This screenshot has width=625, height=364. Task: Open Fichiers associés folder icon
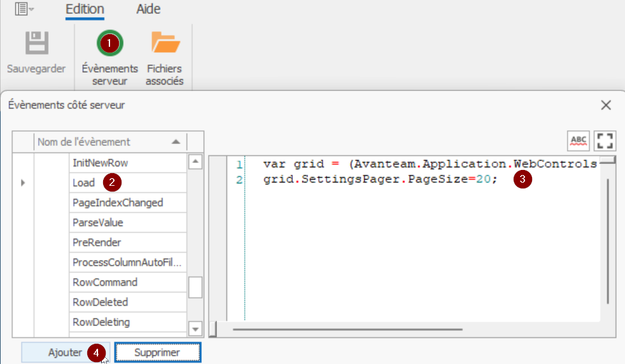165,44
